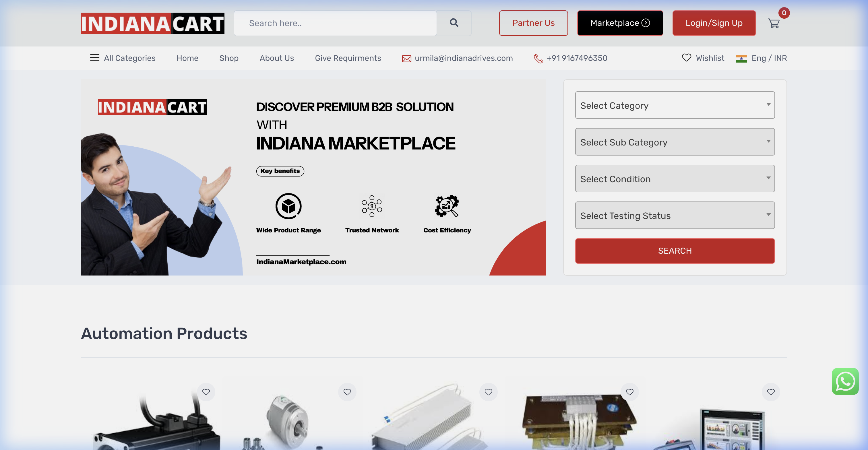Toggle wishlist heart on encoder product
Image resolution: width=868 pixels, height=450 pixels.
click(347, 392)
